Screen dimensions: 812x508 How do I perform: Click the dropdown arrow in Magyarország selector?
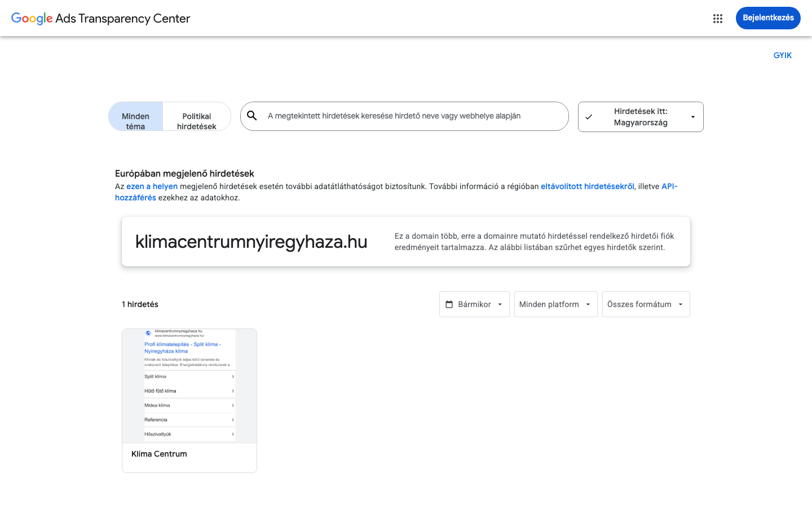693,117
